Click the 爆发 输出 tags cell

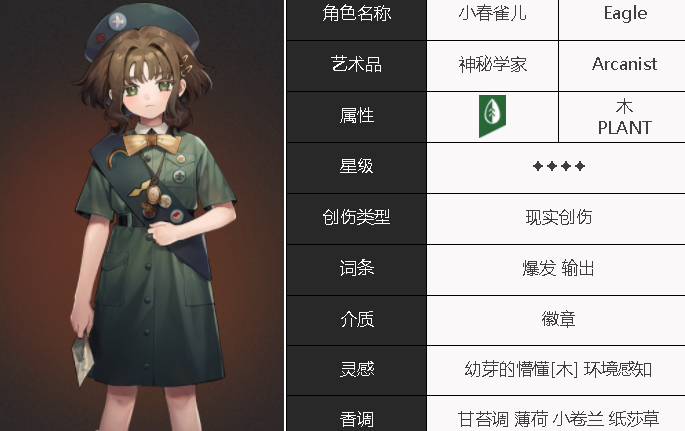556,270
